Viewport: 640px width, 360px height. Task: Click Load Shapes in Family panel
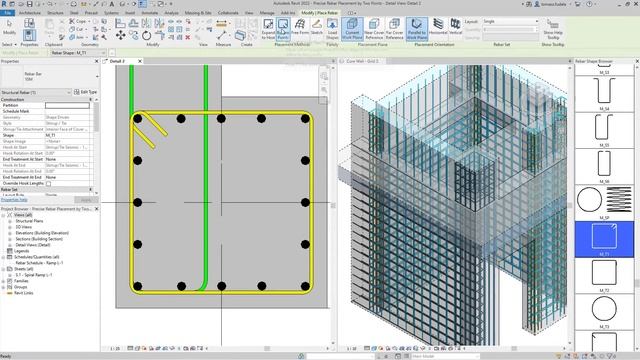[x=332, y=29]
